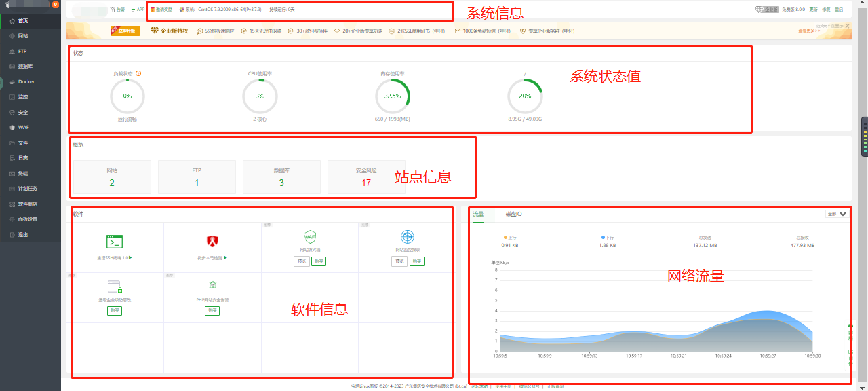Click the 告警 alarm icon in top bar
The image size is (868, 391).
(x=112, y=10)
